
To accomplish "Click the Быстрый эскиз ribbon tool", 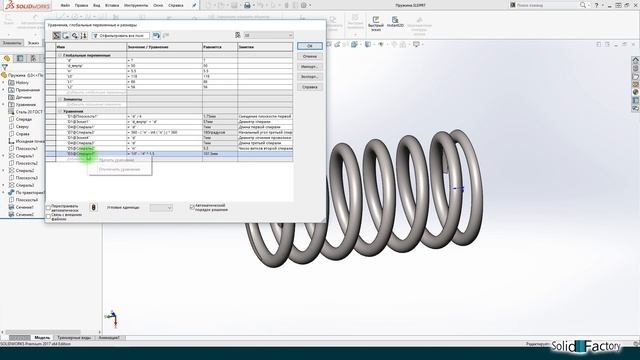I will 376,23.
